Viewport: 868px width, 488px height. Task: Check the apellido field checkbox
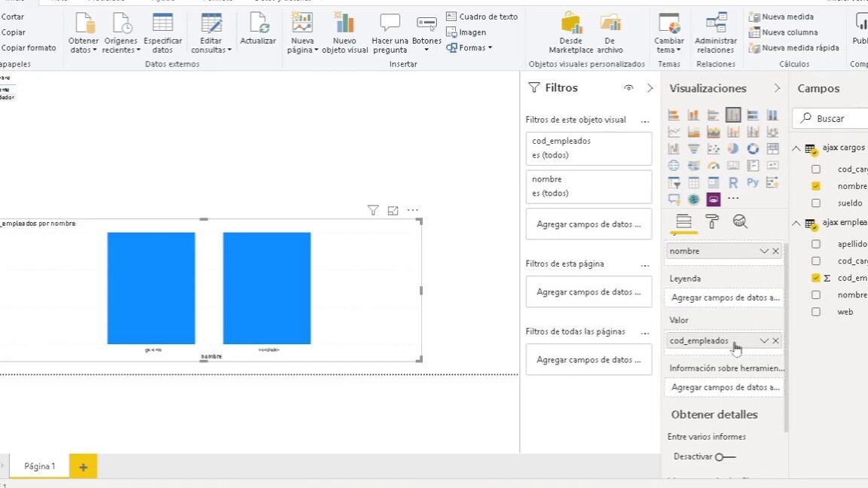(816, 243)
